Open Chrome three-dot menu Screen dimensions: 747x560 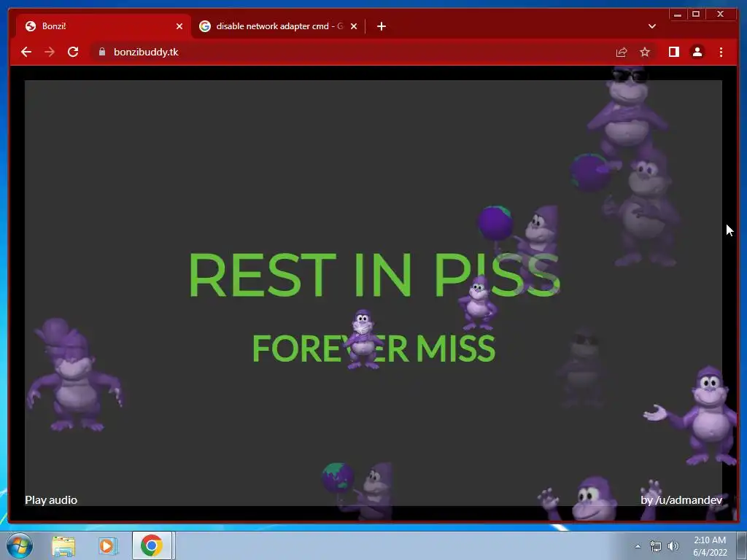(x=721, y=52)
